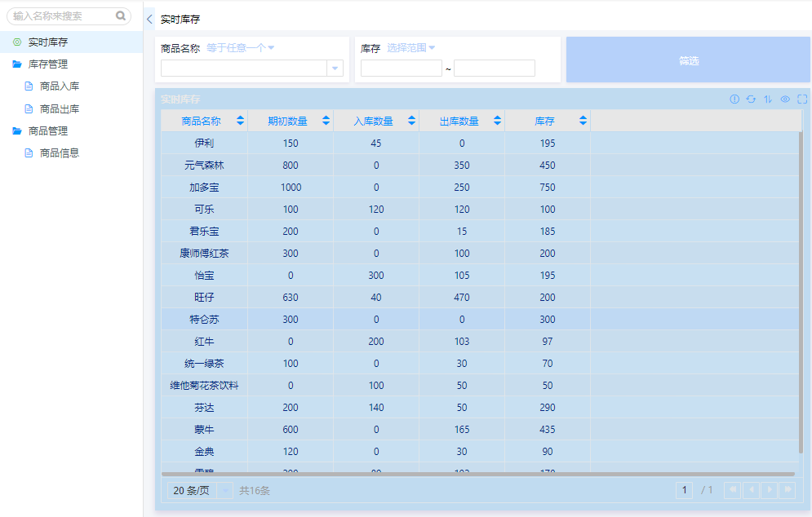
Task: Collapse the sidebar with the left chevron
Action: (149, 19)
